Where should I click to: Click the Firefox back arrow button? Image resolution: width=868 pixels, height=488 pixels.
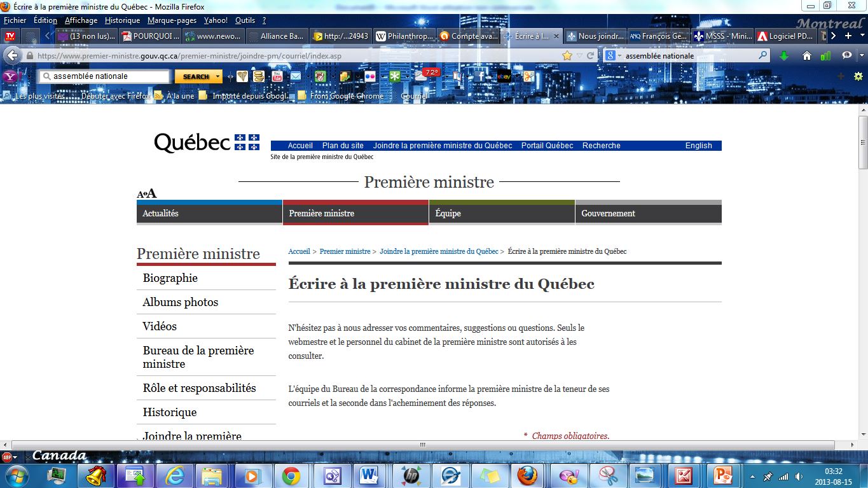[x=11, y=56]
